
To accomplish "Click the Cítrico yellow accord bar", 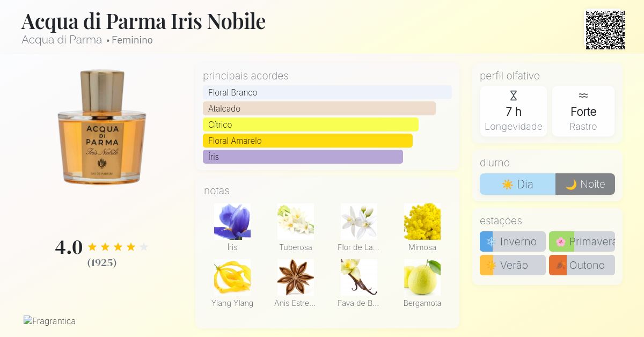I will coord(310,124).
